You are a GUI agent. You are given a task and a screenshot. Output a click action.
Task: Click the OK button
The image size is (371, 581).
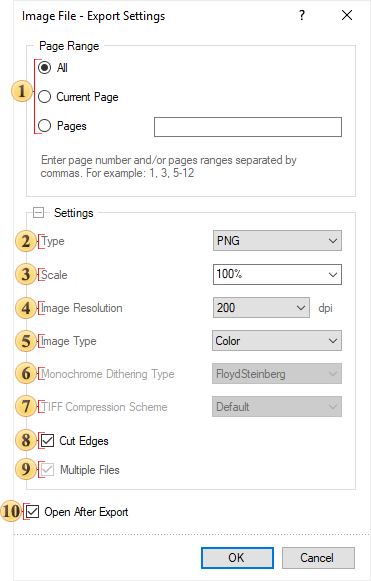[x=237, y=558]
